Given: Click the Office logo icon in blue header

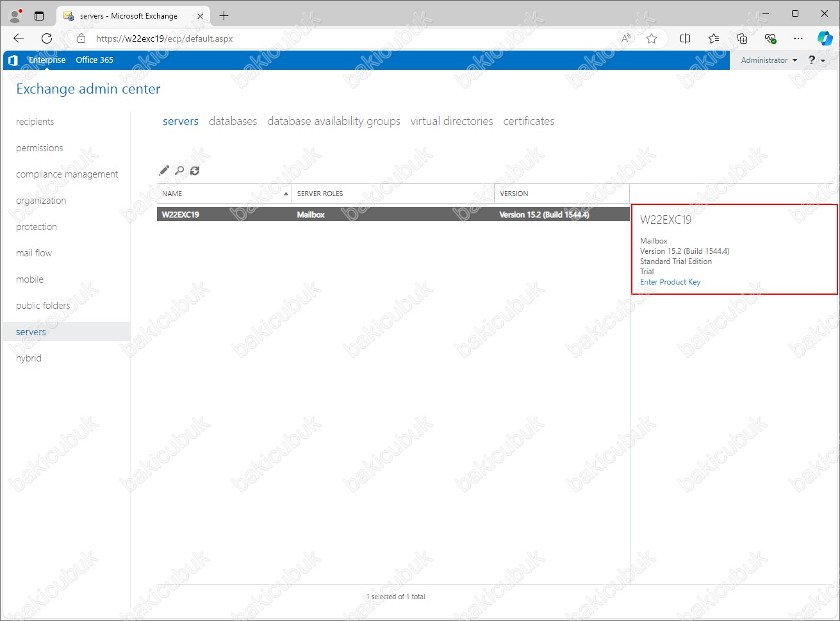Looking at the screenshot, I should point(12,60).
